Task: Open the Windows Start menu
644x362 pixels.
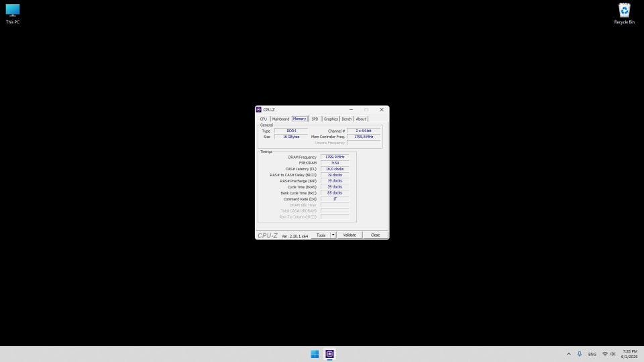Action: pos(315,354)
